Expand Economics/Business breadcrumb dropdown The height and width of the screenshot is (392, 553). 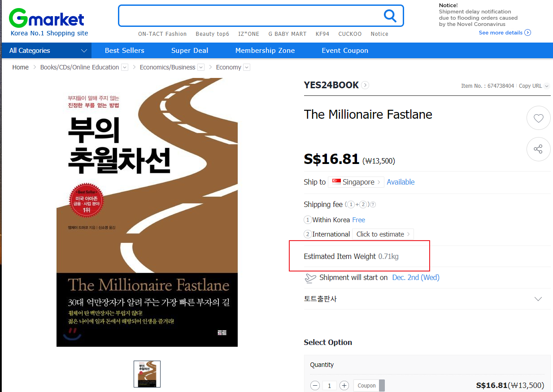pos(201,67)
